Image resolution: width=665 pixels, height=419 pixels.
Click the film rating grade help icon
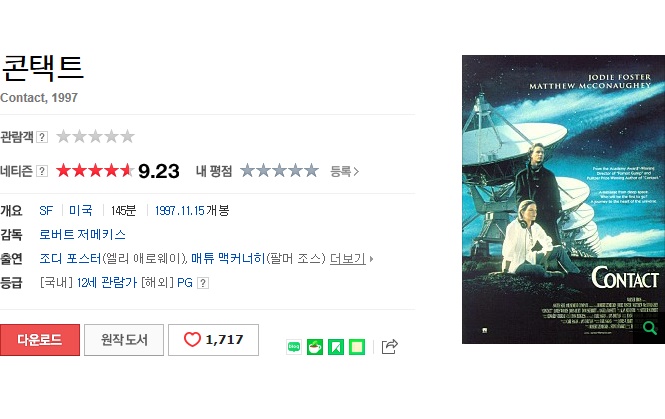point(203,283)
